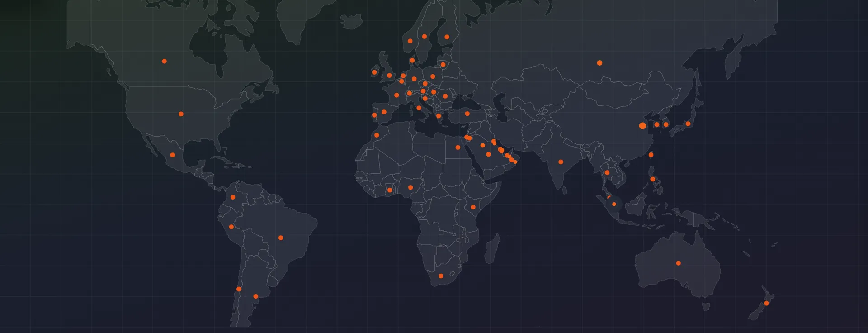Open the Taiwan marker
The width and height of the screenshot is (868, 333).
(x=651, y=155)
